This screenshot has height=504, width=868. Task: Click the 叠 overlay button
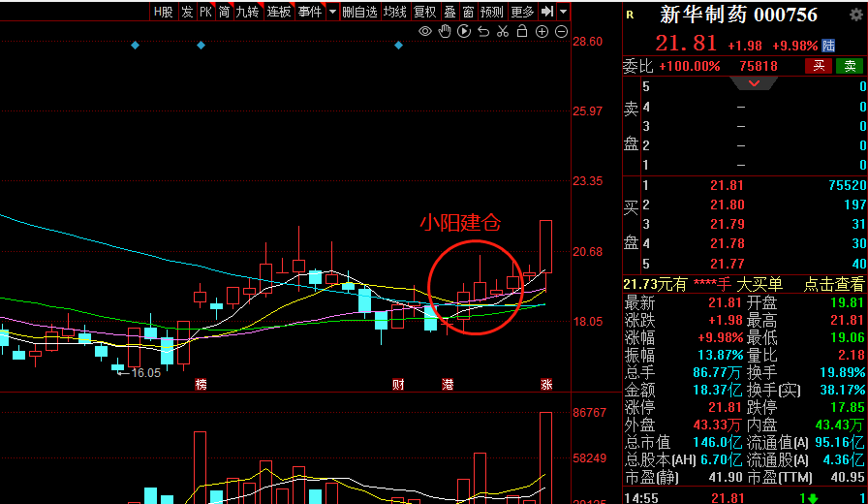[x=450, y=12]
